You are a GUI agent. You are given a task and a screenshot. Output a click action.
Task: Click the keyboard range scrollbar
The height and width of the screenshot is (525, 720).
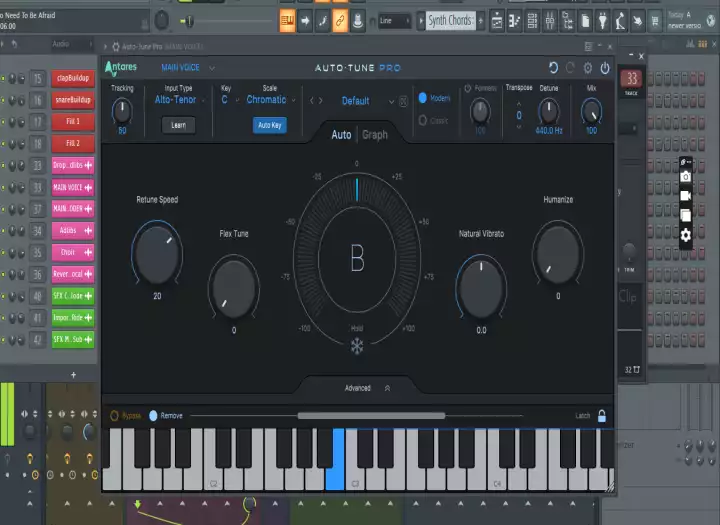371,416
